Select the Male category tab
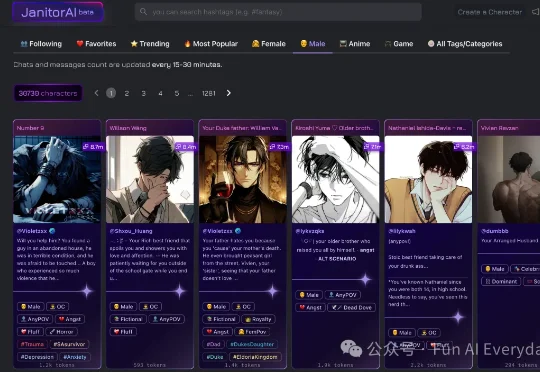 [x=313, y=44]
